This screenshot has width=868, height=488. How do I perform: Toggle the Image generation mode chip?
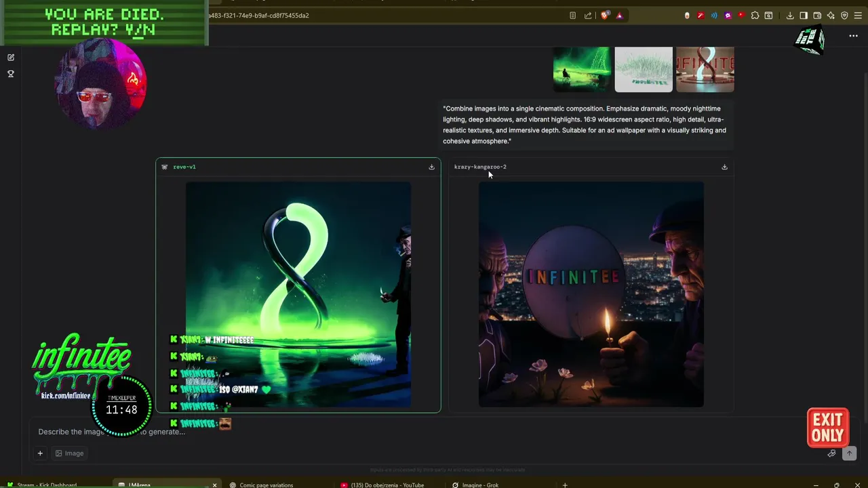click(x=69, y=453)
